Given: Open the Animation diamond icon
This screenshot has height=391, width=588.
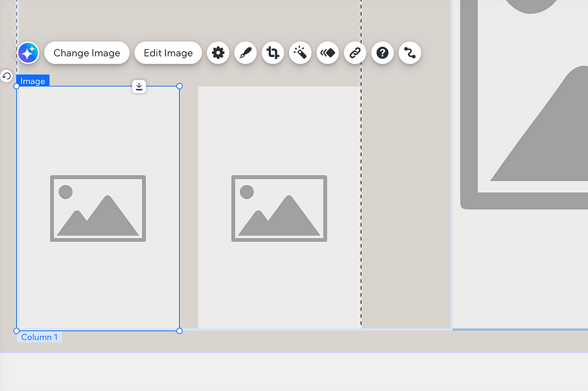Looking at the screenshot, I should pos(328,53).
